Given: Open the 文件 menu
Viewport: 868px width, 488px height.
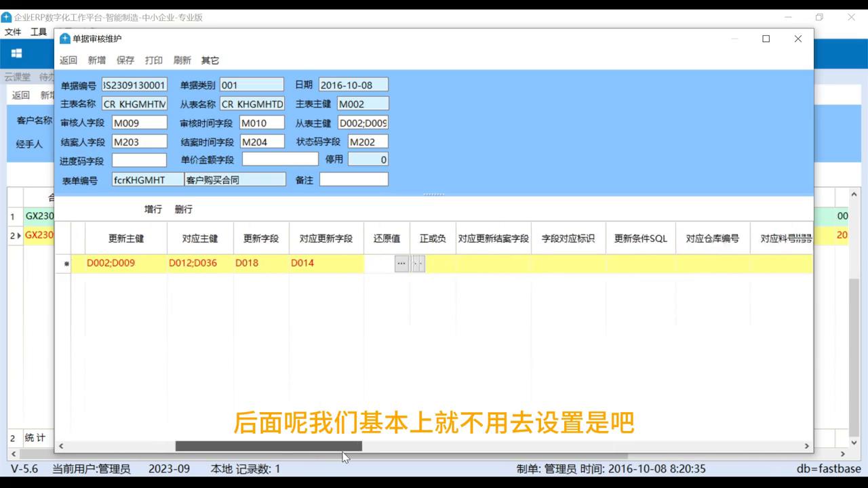Looking at the screenshot, I should pos(12,32).
